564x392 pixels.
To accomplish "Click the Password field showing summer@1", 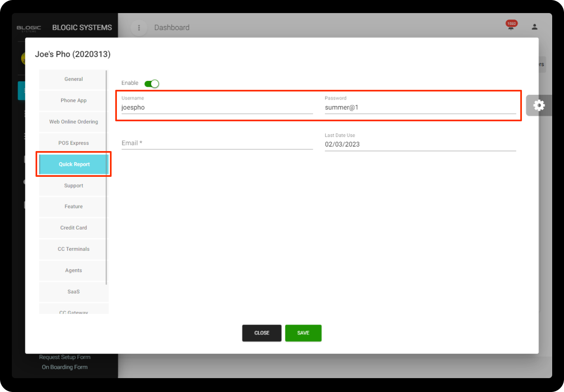I will click(420, 107).
